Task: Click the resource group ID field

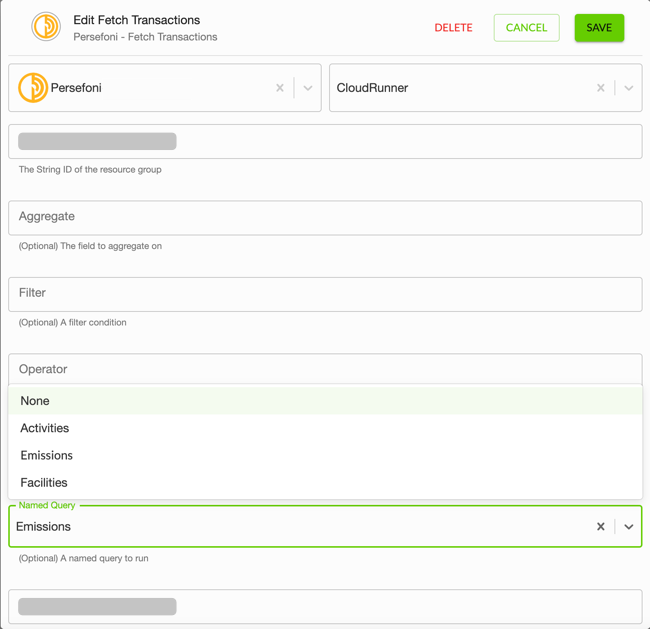Action: (x=325, y=141)
